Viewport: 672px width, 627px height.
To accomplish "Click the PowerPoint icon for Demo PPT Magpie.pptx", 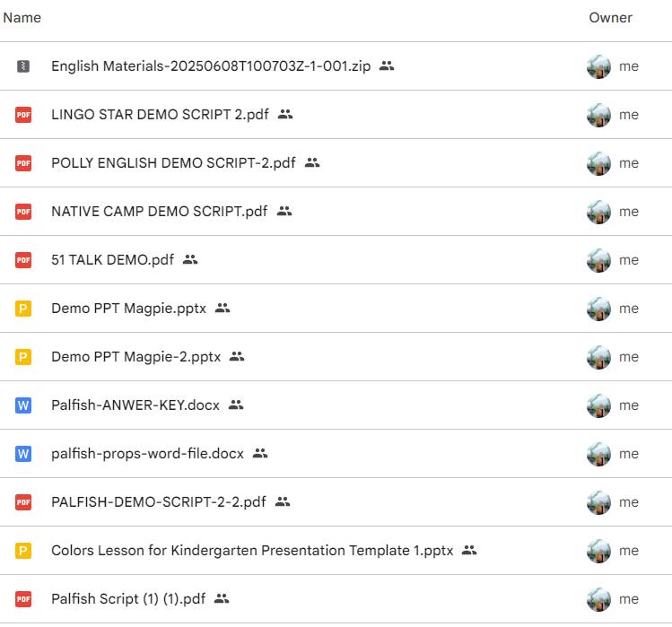I will click(x=23, y=309).
